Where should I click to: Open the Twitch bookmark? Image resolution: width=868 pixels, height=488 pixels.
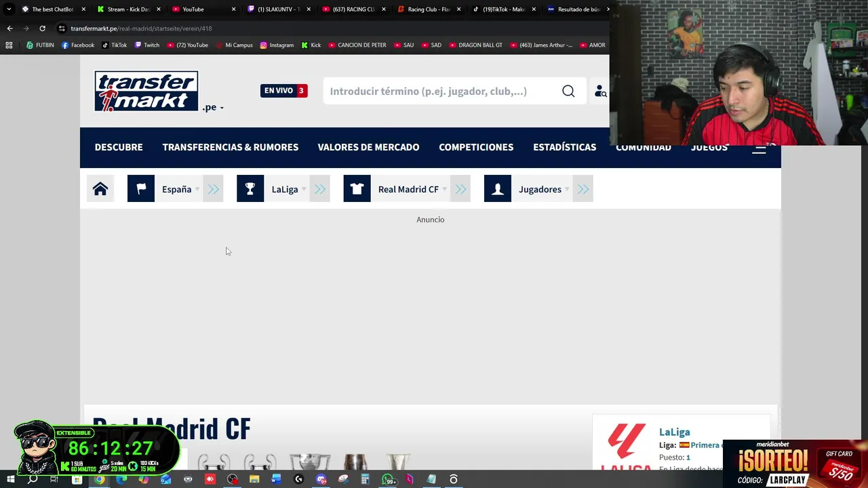click(x=147, y=45)
